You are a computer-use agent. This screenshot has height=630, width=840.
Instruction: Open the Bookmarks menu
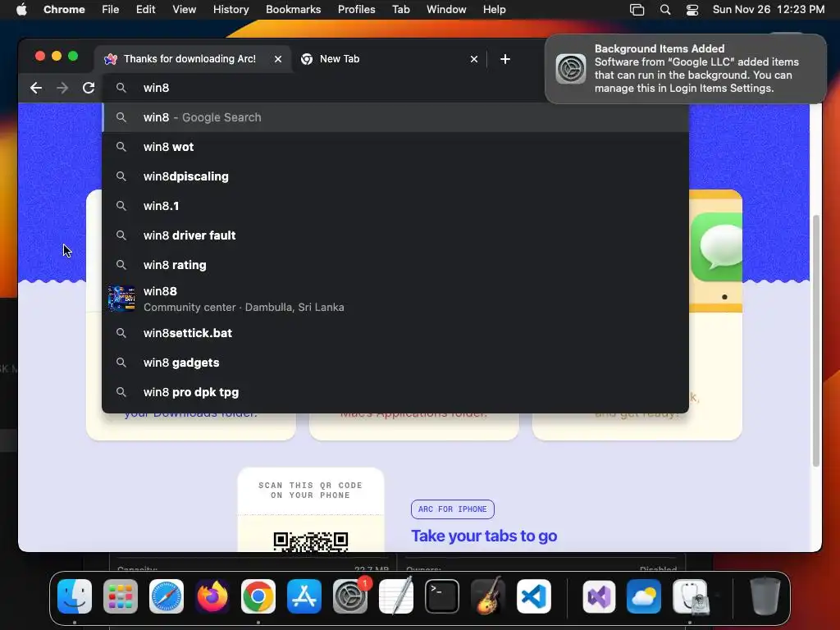pyautogui.click(x=293, y=10)
